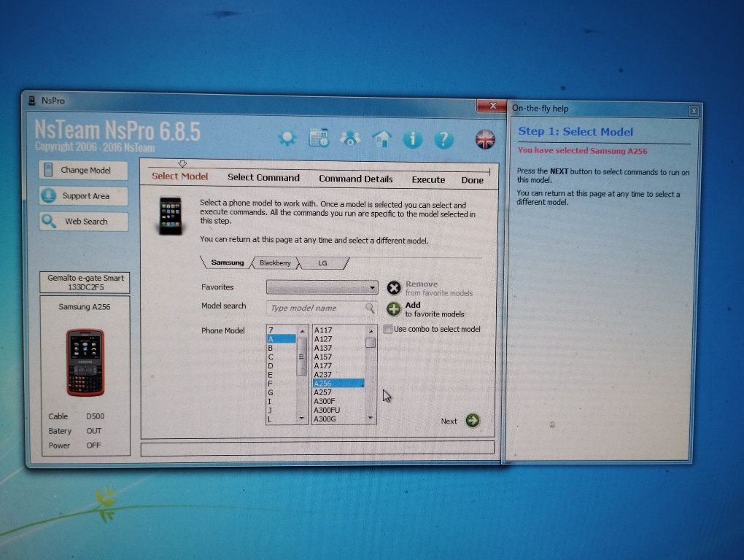Screen dimensions: 744x560
Task: Select model A137 in phone list
Action: click(x=338, y=348)
